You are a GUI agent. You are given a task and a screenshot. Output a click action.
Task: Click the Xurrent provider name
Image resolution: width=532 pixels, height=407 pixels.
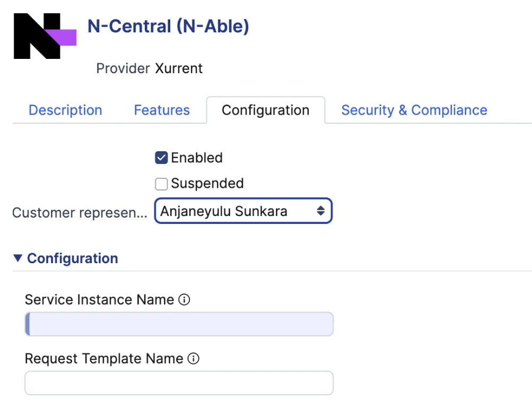click(x=179, y=68)
